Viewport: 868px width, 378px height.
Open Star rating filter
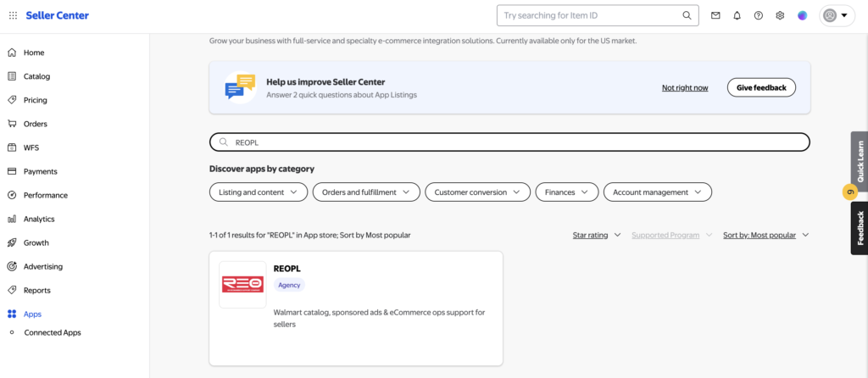(x=597, y=236)
